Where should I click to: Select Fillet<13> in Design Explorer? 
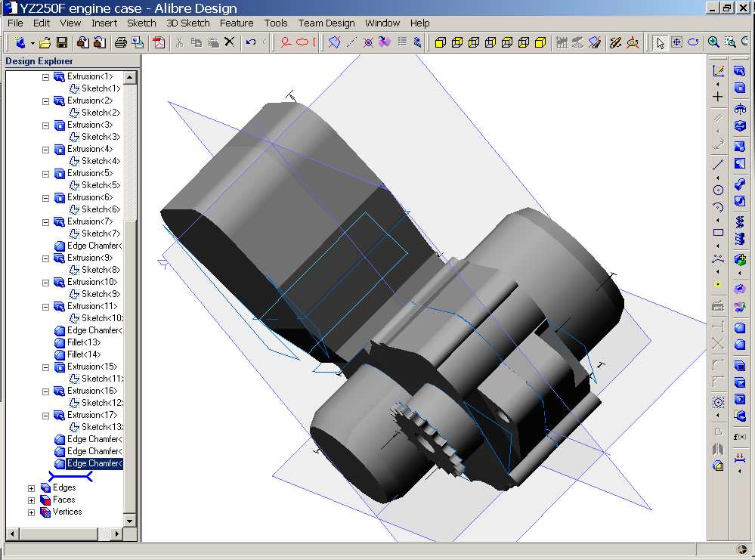coord(84,342)
